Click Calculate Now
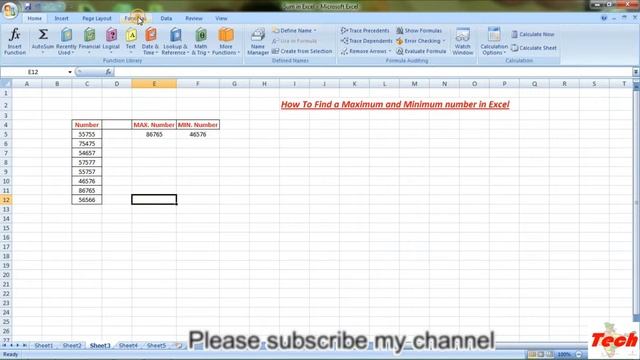 pos(533,34)
